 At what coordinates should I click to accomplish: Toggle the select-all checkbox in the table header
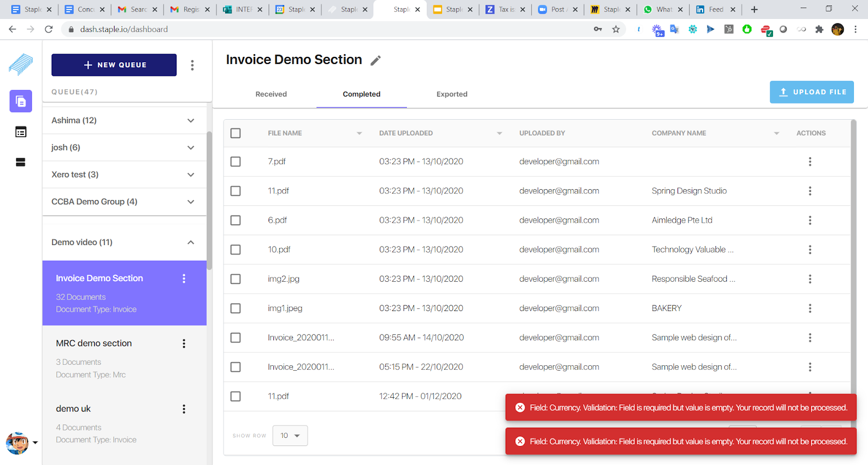tap(235, 133)
